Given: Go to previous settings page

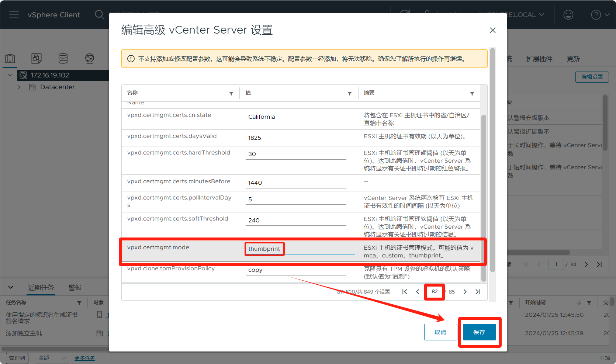Looking at the screenshot, I should click(418, 292).
